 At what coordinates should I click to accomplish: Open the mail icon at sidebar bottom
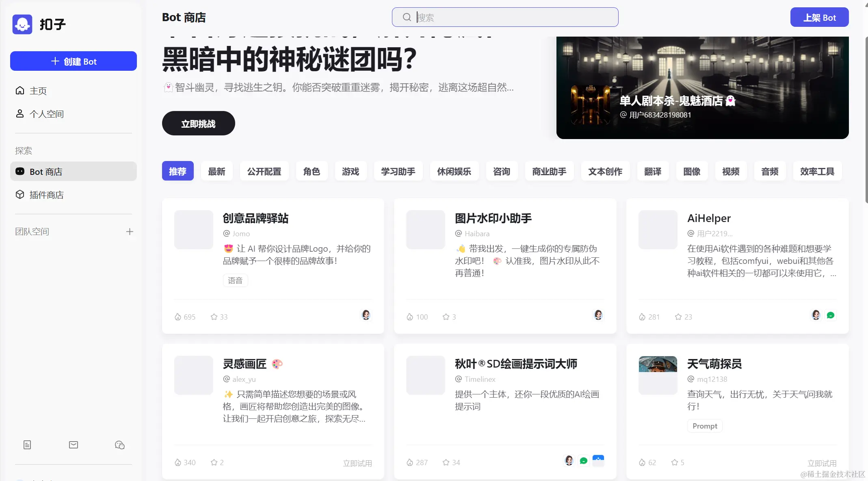pos(74,445)
